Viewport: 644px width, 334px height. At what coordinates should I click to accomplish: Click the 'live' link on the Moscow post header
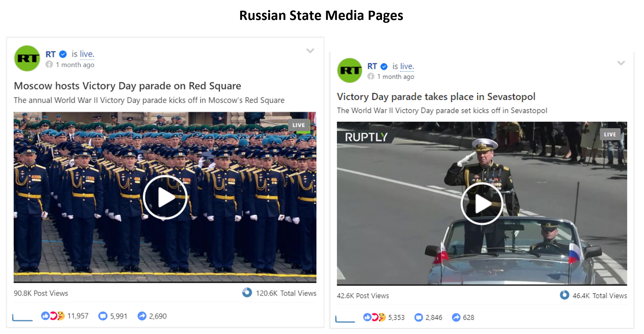[87, 54]
